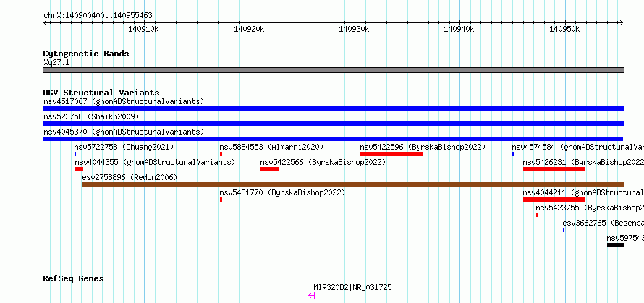
Task: Open nsv5422596 (ByrskaBishop2022) label
Action: 423,147
